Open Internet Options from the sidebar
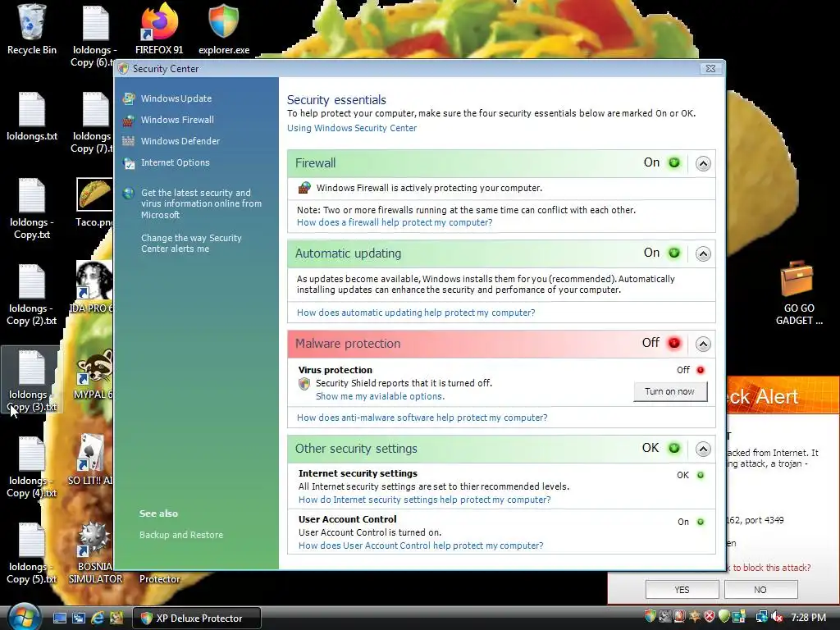The height and width of the screenshot is (630, 840). coord(176,163)
